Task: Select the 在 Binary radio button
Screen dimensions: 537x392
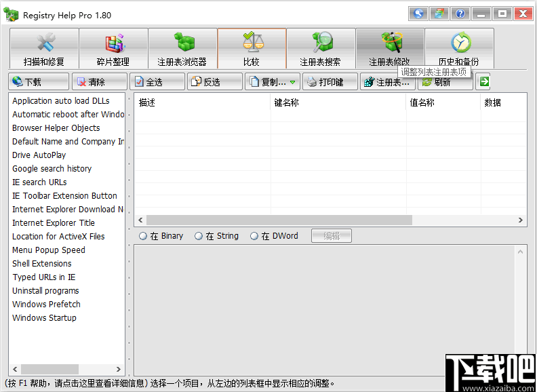Action: [x=161, y=236]
